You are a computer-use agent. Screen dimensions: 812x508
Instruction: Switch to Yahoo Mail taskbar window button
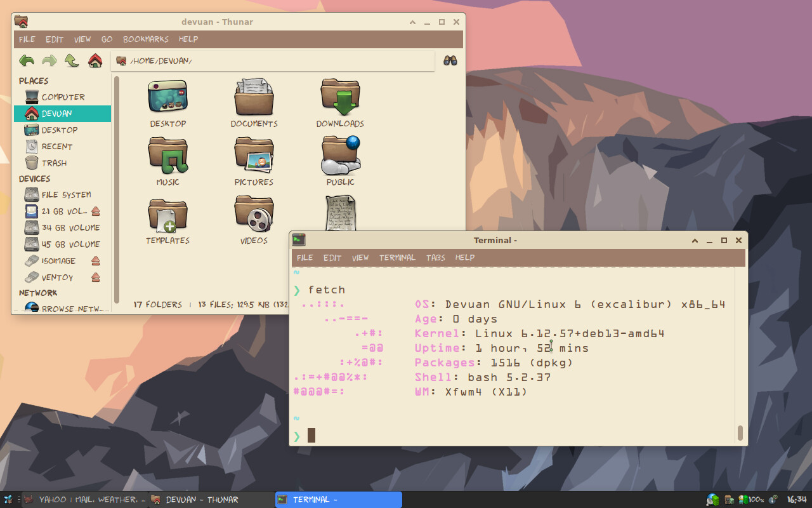click(x=85, y=500)
